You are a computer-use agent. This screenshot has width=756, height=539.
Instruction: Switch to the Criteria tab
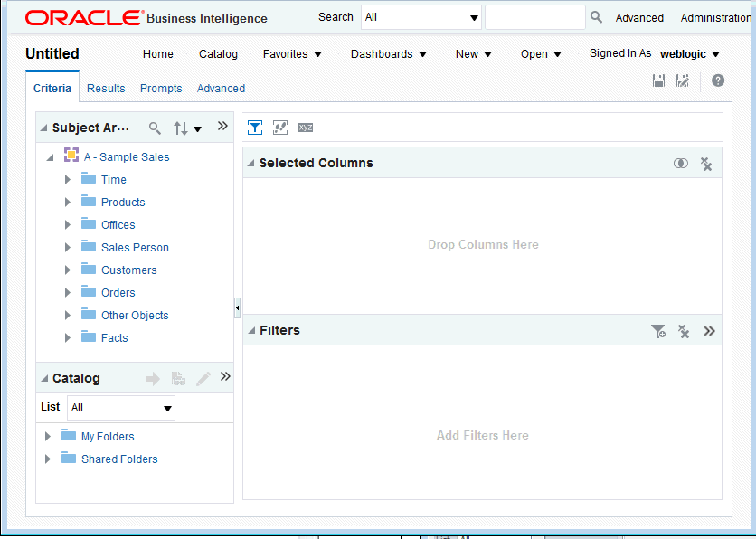[52, 89]
